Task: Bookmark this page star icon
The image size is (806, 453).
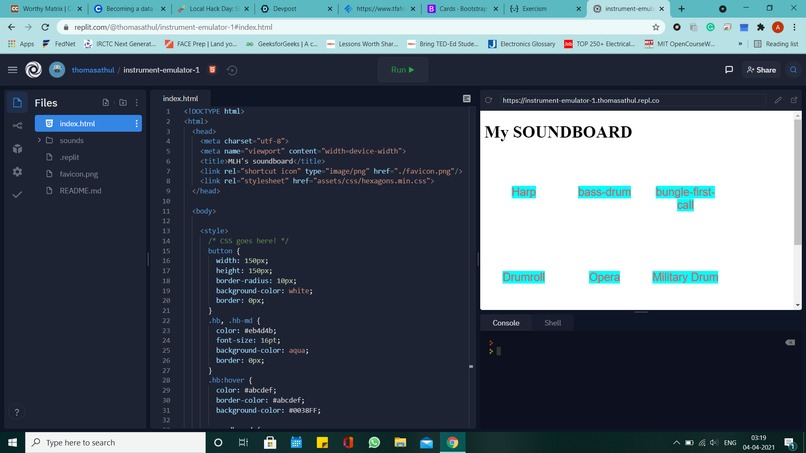Action: [655, 27]
